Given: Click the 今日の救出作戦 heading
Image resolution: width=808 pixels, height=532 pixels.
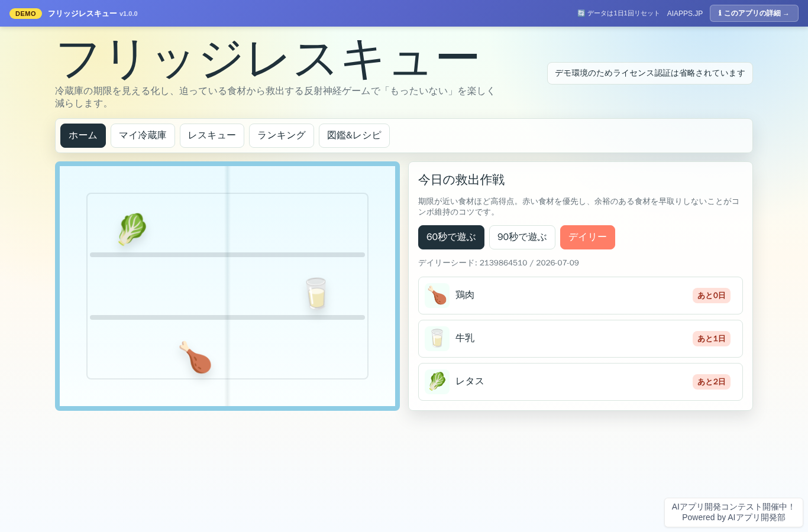Looking at the screenshot, I should coord(461,180).
